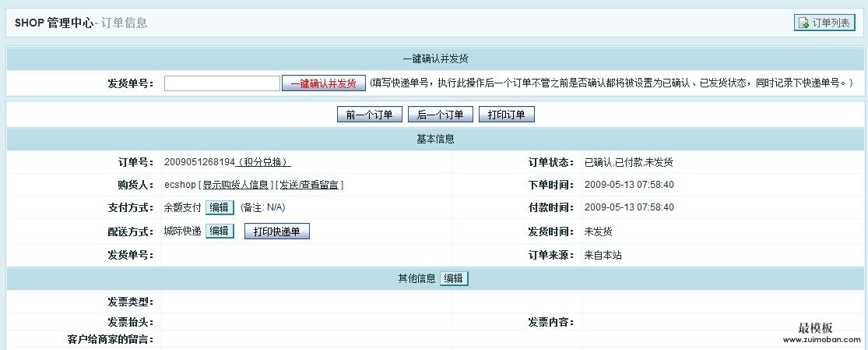Select order number 2009051268194 text
868x350 pixels.
200,162
